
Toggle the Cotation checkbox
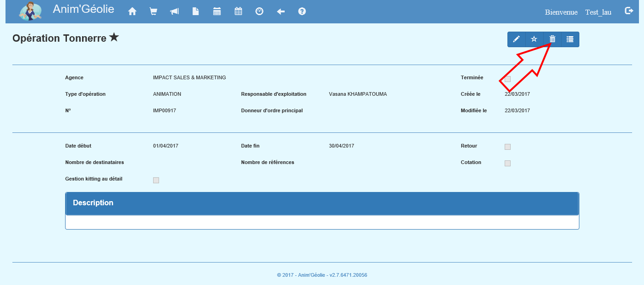[x=507, y=163]
